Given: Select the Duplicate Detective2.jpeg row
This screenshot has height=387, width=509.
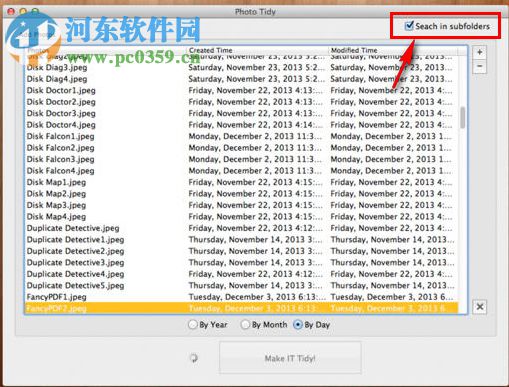Looking at the screenshot, I should [241, 251].
